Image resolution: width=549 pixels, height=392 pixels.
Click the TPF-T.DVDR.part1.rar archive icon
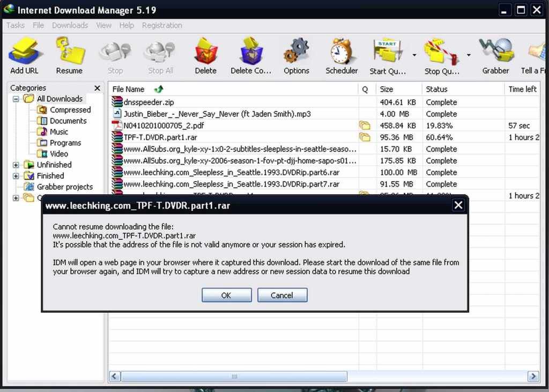coord(117,137)
